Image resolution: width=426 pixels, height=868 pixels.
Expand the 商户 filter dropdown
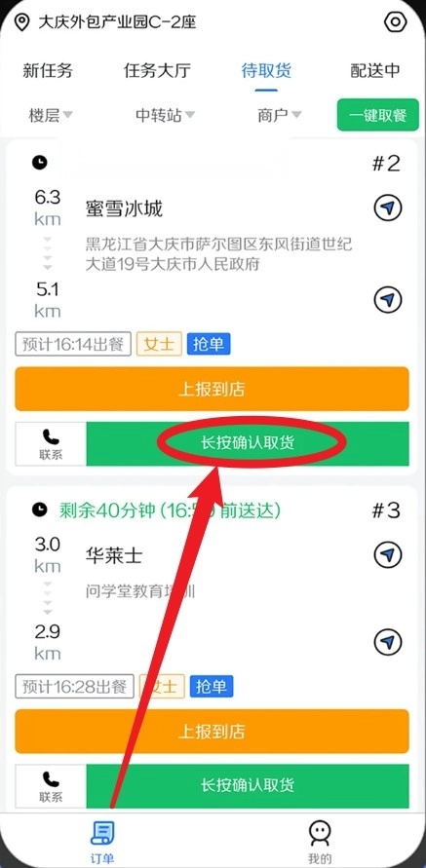click(x=279, y=115)
